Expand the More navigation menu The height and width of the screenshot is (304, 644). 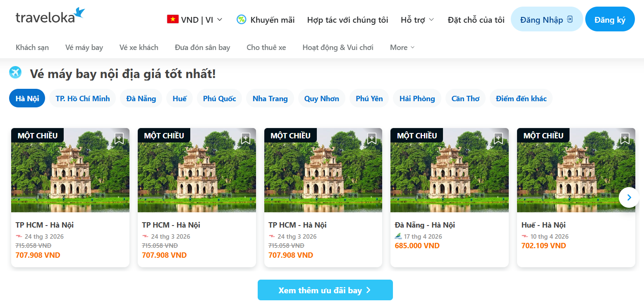point(402,47)
